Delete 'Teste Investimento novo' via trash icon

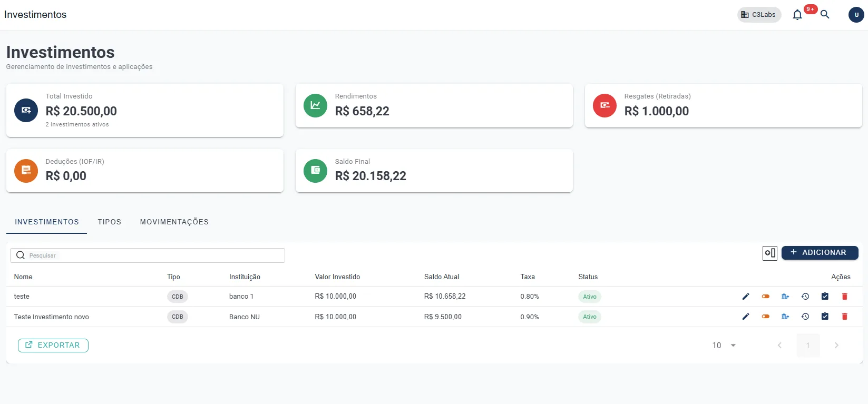click(x=845, y=317)
